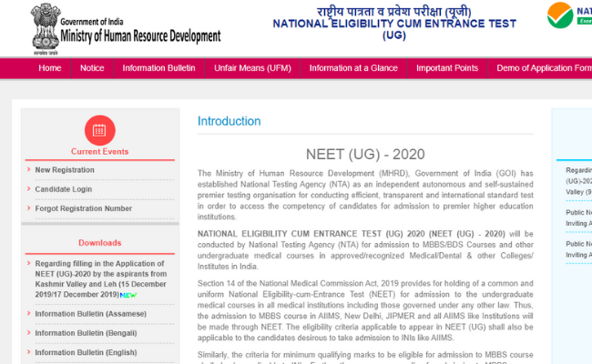
Task: Click the red calendar icon above Current Events
Action: click(x=99, y=128)
